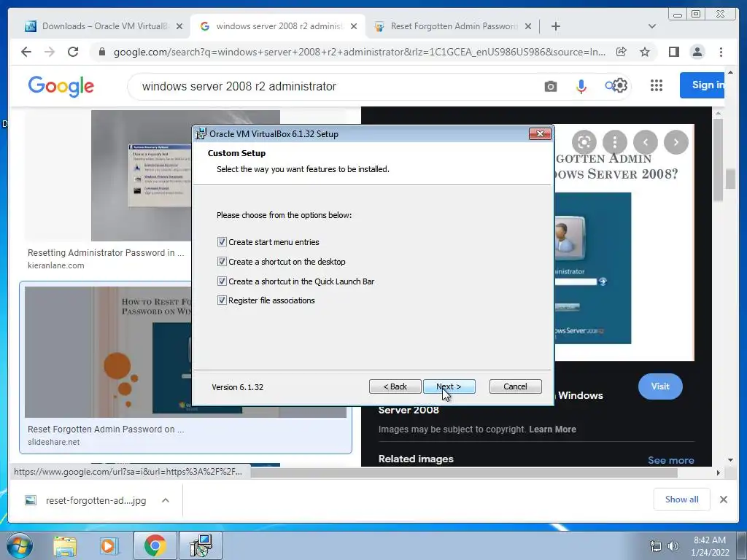
Task: Switch to Chrome in taskbar
Action: [155, 545]
